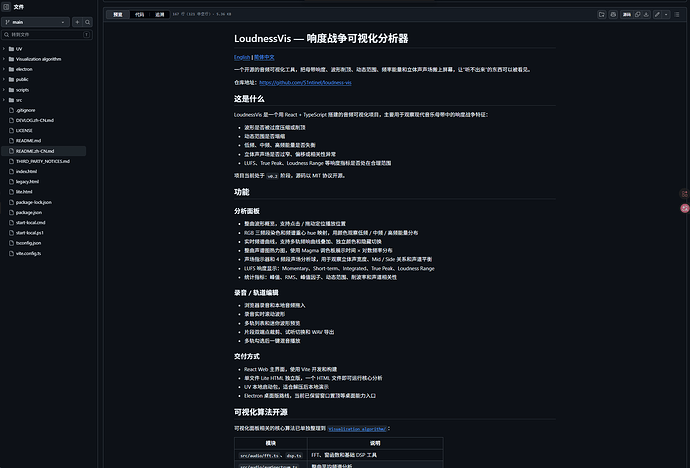Click the tsconfig.json file icon
Image resolution: width=690 pixels, height=468 pixels.
click(x=11, y=243)
